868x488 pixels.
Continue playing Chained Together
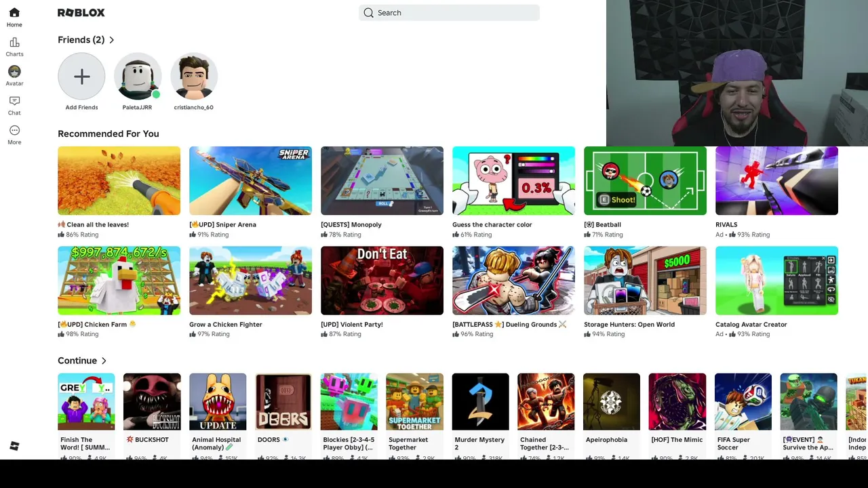coord(546,401)
